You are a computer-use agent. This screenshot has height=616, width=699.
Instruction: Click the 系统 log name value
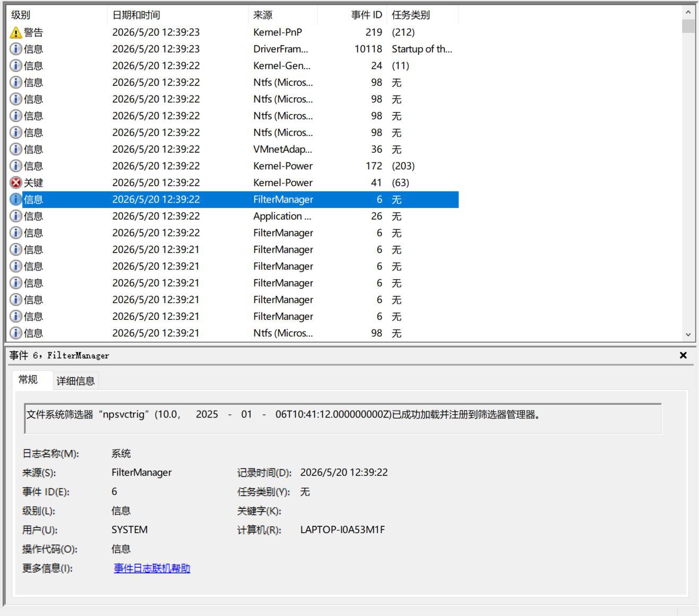(x=121, y=453)
